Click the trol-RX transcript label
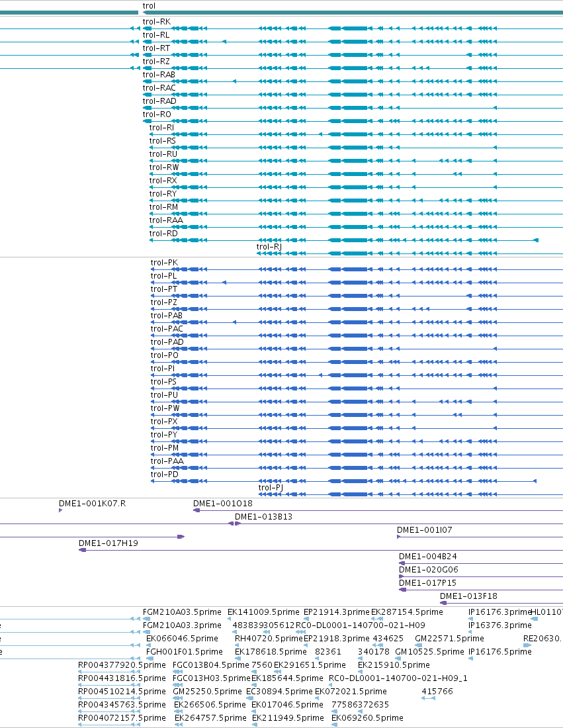Screen dimensions: 563x728 (163, 181)
